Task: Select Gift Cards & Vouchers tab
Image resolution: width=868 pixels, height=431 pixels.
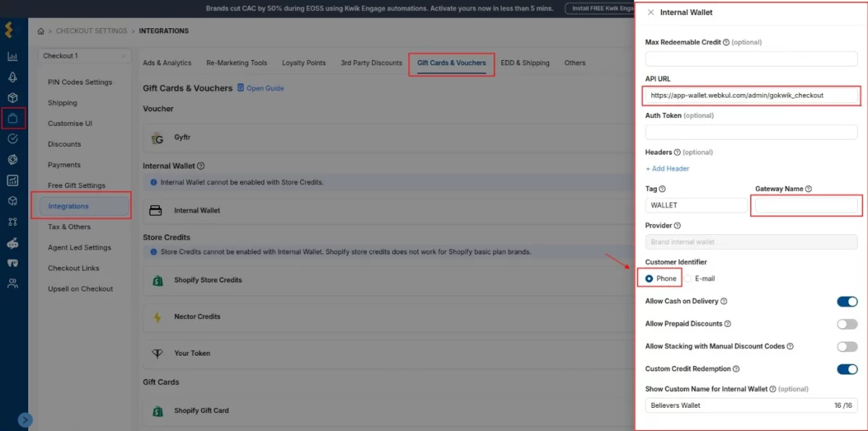Action: click(451, 63)
